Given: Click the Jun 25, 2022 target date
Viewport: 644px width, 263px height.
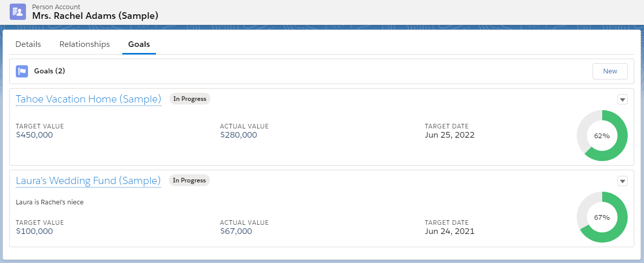Looking at the screenshot, I should (x=449, y=135).
